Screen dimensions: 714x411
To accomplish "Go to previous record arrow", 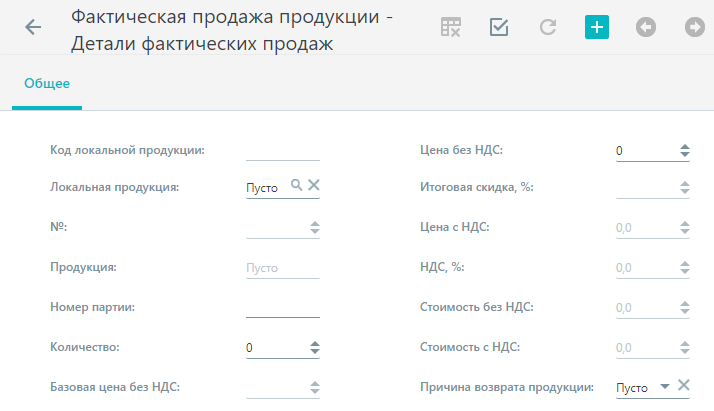I will (646, 27).
